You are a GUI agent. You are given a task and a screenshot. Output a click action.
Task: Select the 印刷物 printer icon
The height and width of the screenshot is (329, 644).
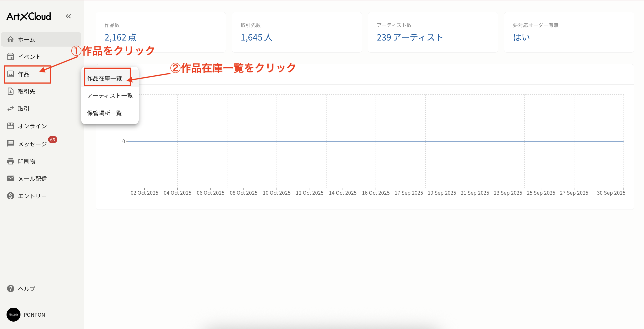11,161
